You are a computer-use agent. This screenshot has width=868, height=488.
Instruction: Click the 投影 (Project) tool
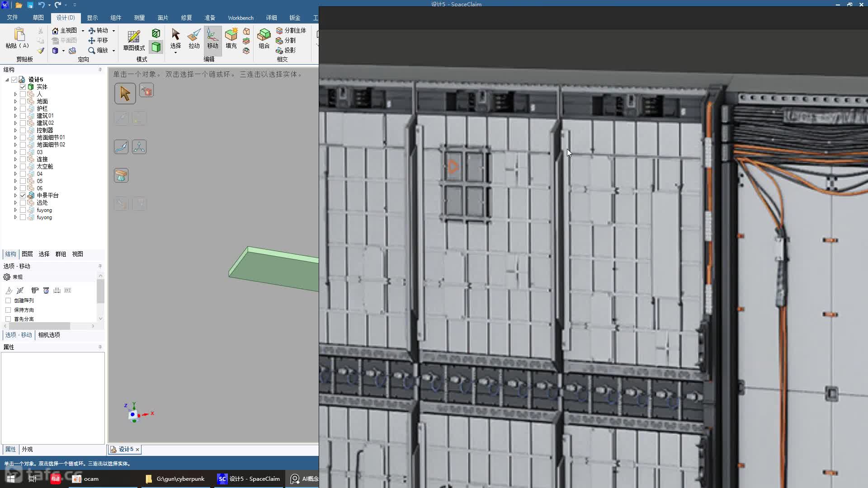286,50
